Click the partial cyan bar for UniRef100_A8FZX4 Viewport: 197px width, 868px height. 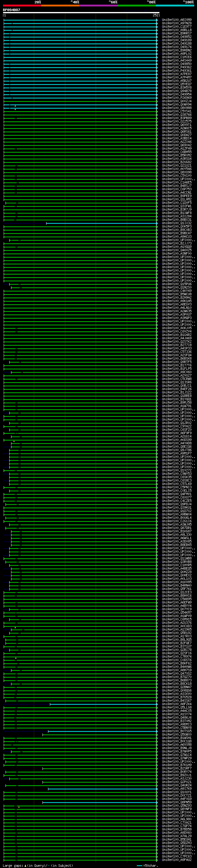104,704
